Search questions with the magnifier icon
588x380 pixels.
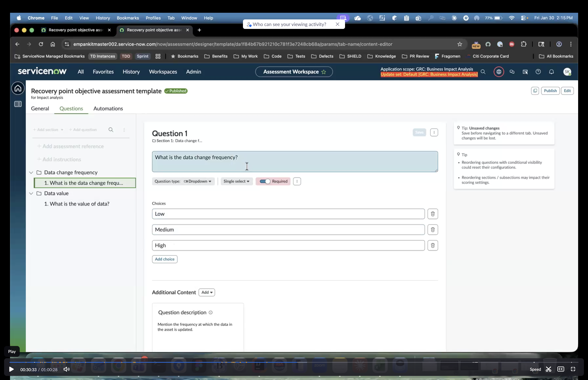(x=111, y=130)
